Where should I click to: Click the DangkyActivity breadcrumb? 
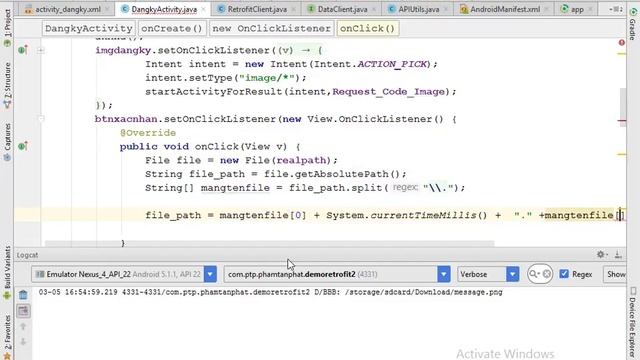[x=89, y=28]
